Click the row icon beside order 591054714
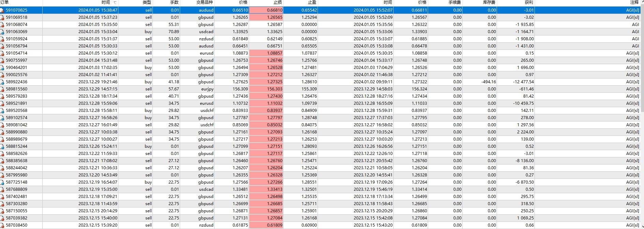This screenshot has width=644, height=229. pyautogui.click(x=2, y=53)
